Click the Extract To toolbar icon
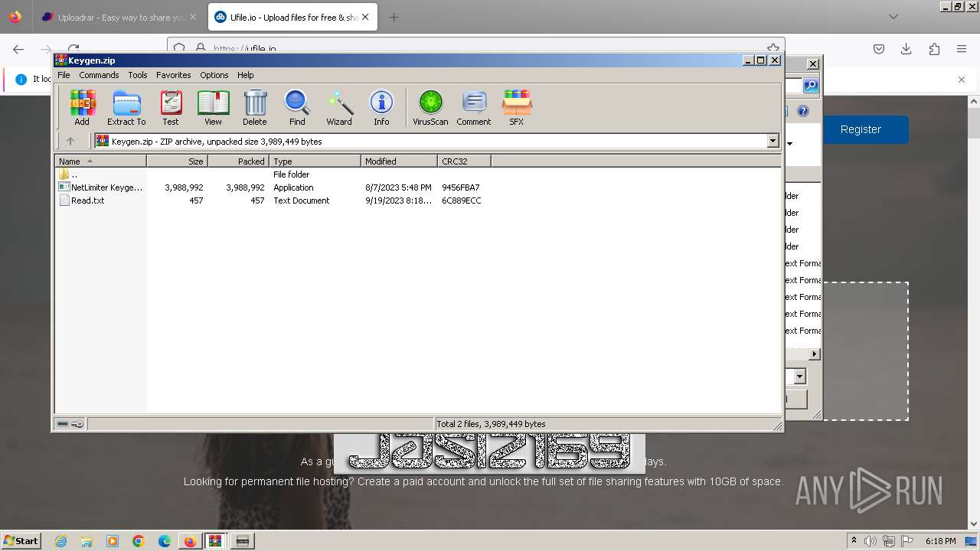Image resolution: width=980 pixels, height=551 pixels. pyautogui.click(x=126, y=108)
